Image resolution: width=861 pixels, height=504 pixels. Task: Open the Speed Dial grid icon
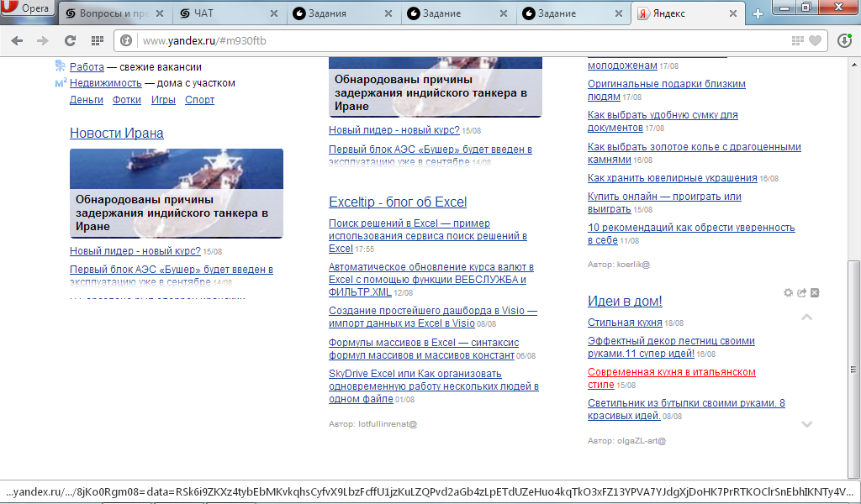click(98, 40)
